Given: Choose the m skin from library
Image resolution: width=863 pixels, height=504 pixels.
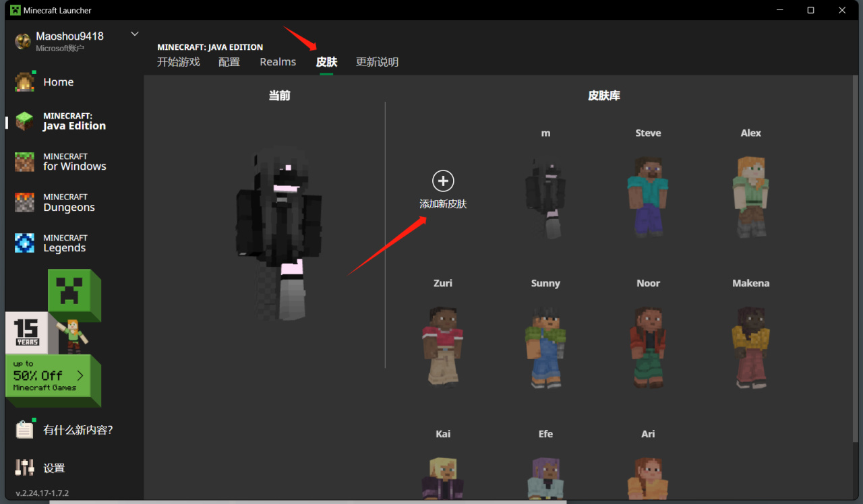Looking at the screenshot, I should pyautogui.click(x=545, y=197).
